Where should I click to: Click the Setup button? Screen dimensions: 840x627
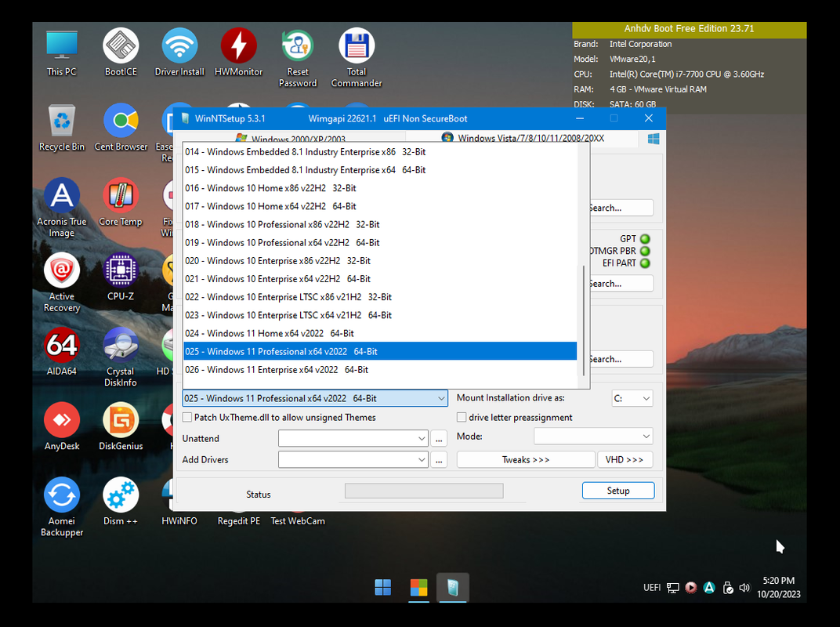coord(618,491)
